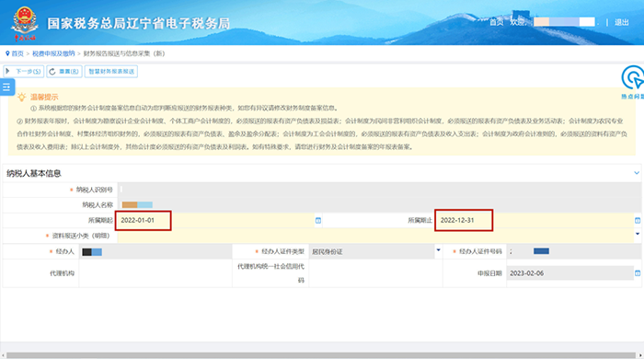Image resolution: width=644 pixels, height=359 pixels.
Task: Click the 下一步(S) next step button
Action: [23, 72]
